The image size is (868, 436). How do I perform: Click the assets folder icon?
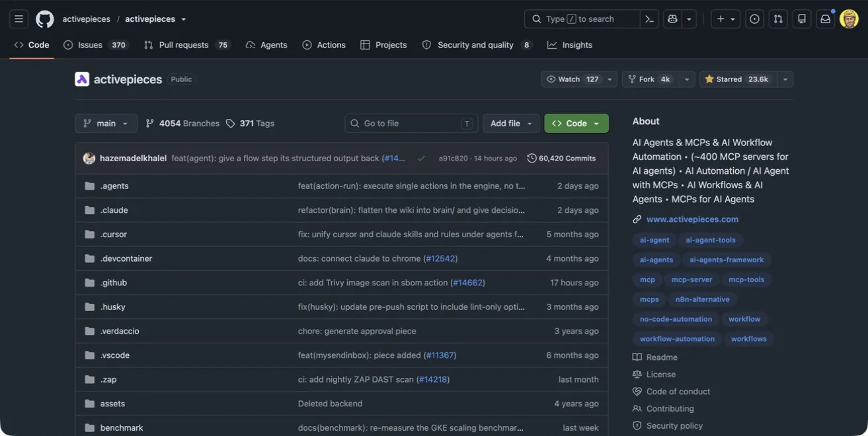[x=90, y=404]
